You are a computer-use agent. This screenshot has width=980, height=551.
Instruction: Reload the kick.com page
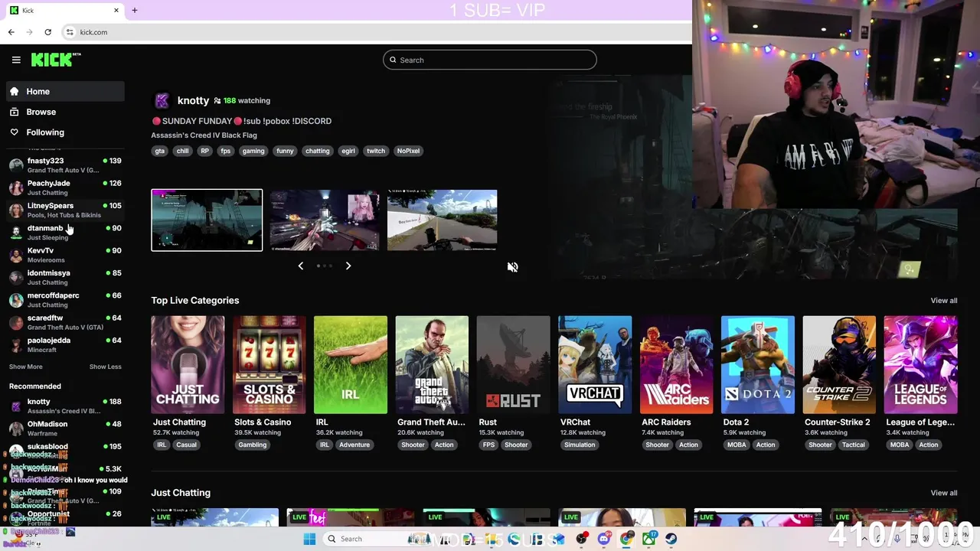coord(47,32)
